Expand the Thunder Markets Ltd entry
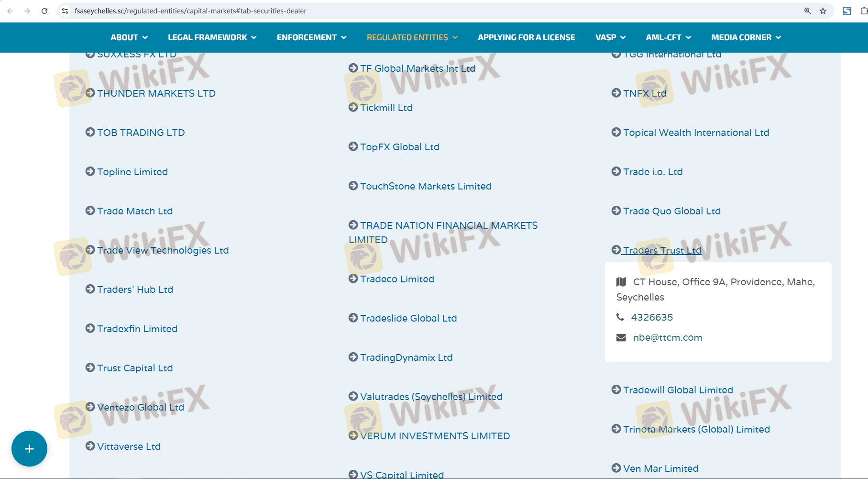This screenshot has width=868, height=479. pyautogui.click(x=156, y=93)
